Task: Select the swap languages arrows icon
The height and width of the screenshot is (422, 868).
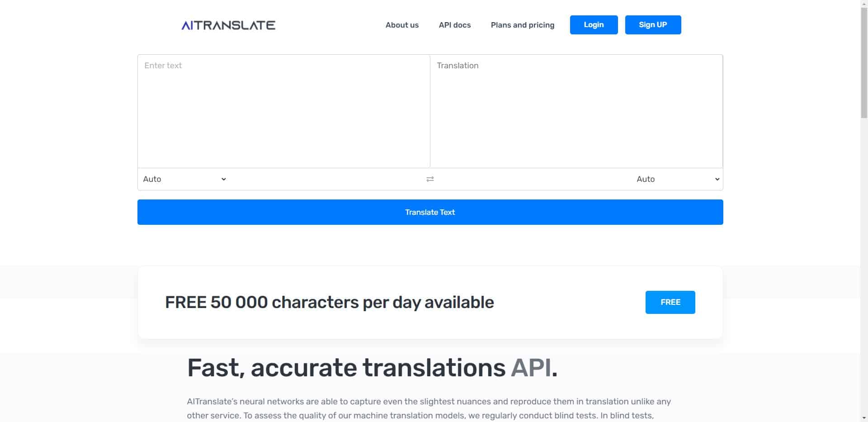Action: tap(429, 179)
